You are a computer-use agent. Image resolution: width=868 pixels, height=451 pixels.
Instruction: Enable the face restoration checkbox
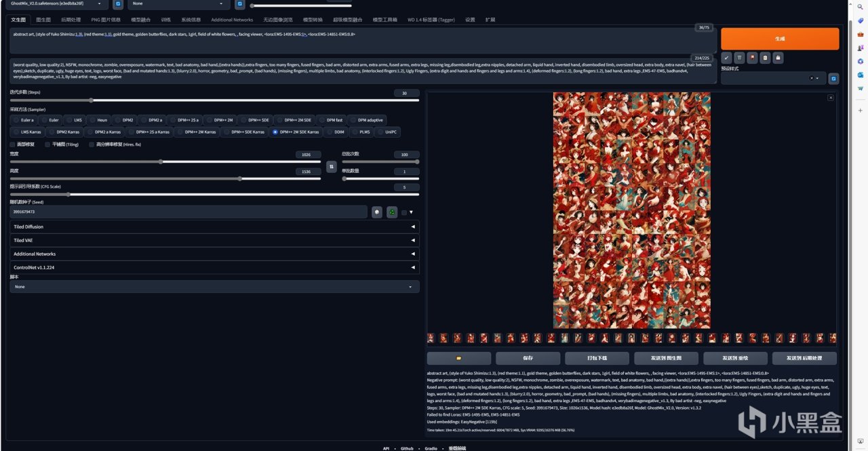[x=12, y=144]
